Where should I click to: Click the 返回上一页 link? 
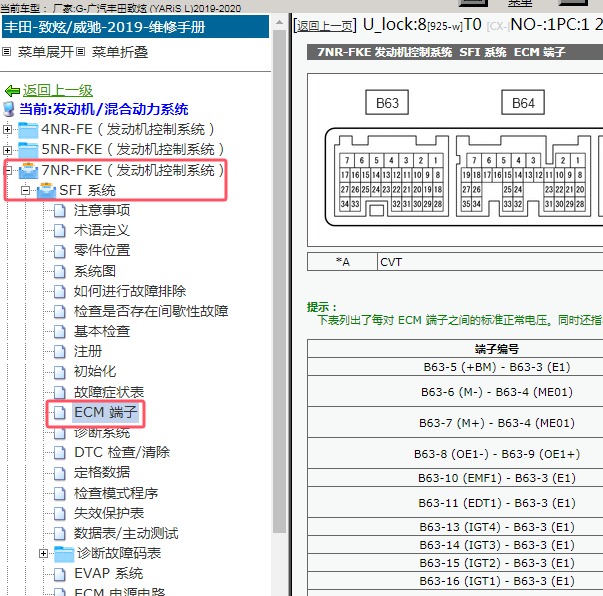click(x=325, y=26)
